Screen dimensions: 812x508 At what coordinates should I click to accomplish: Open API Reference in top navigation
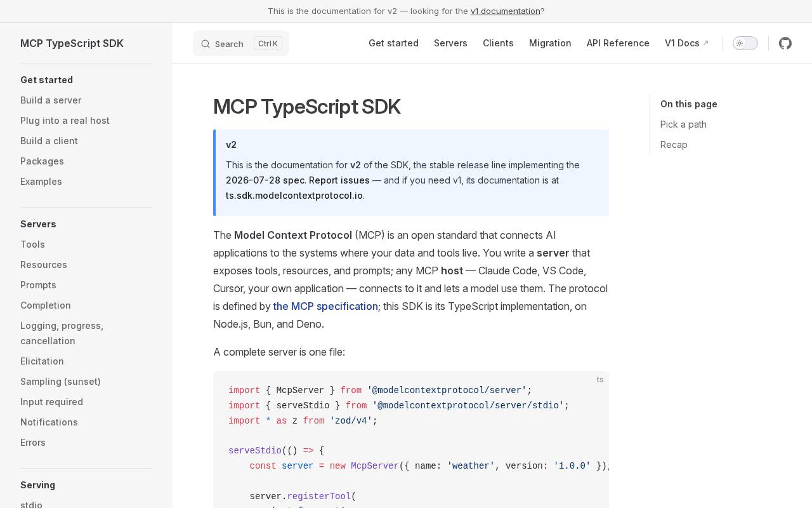(x=618, y=43)
